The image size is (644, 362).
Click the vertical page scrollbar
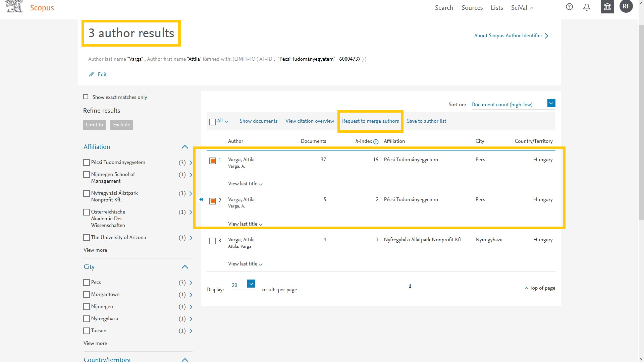pos(641,122)
